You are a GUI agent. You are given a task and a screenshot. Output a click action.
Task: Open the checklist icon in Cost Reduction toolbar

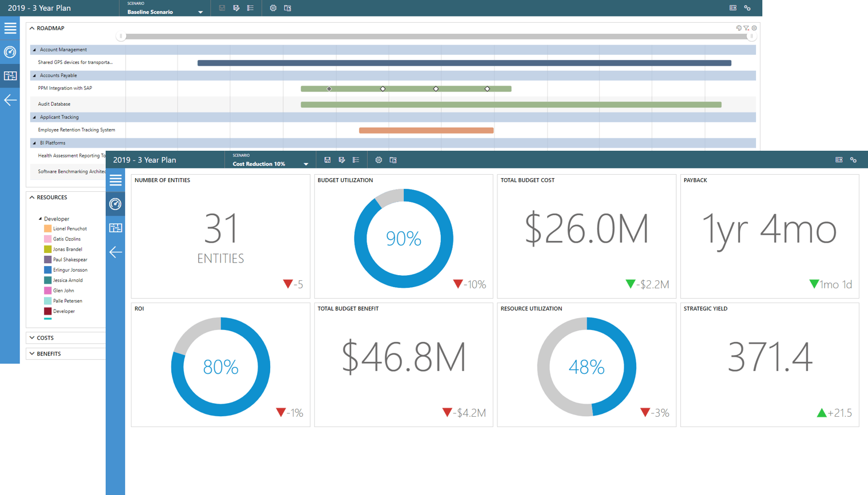(356, 160)
